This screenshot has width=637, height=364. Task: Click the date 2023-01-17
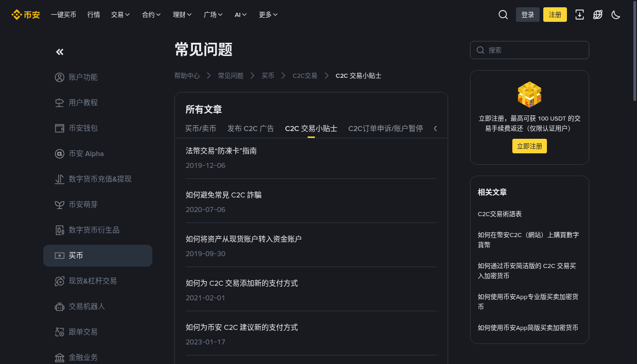[x=206, y=342]
